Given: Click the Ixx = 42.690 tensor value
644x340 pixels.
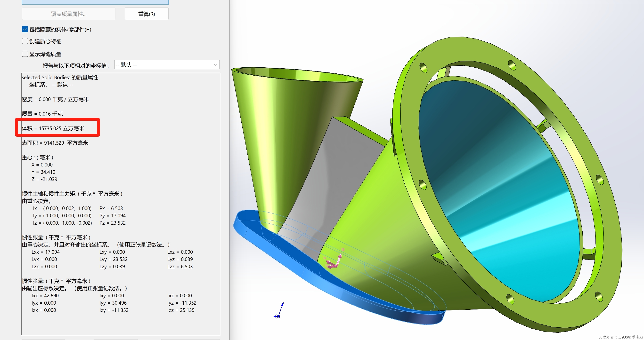Looking at the screenshot, I should (x=45, y=296).
